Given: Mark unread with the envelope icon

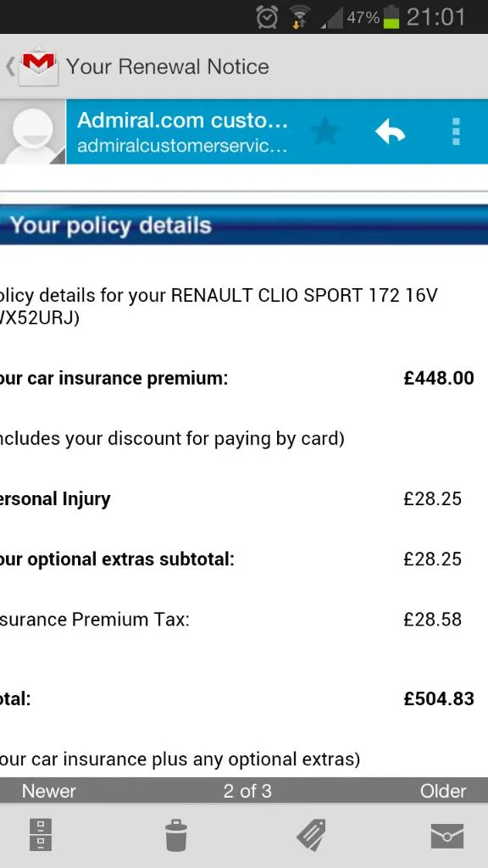Looking at the screenshot, I should pyautogui.click(x=447, y=836).
